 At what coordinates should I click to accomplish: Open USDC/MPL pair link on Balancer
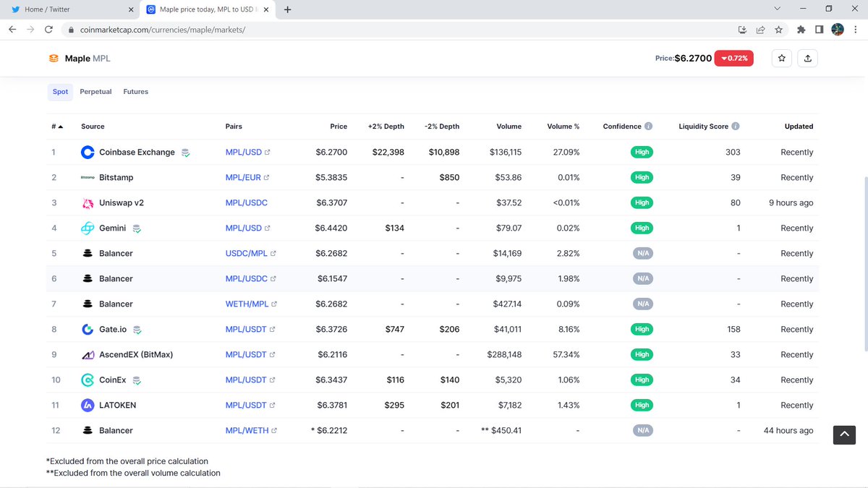pyautogui.click(x=251, y=254)
